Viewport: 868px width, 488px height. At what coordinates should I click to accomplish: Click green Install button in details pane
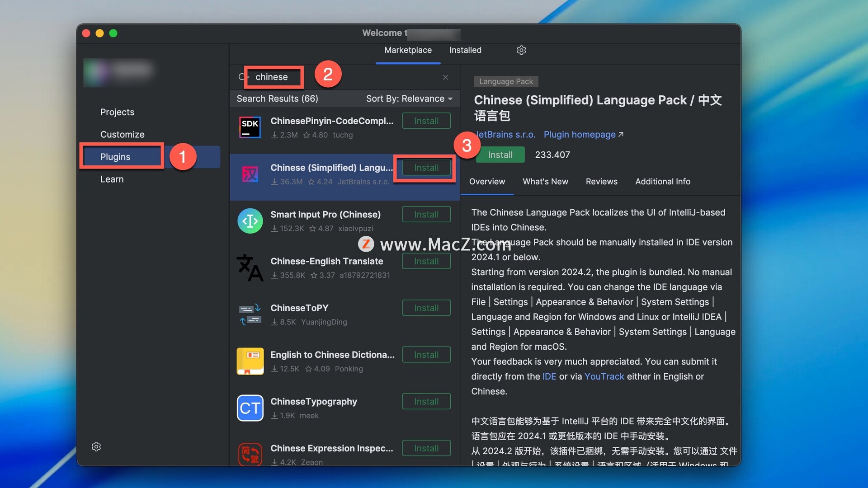500,155
